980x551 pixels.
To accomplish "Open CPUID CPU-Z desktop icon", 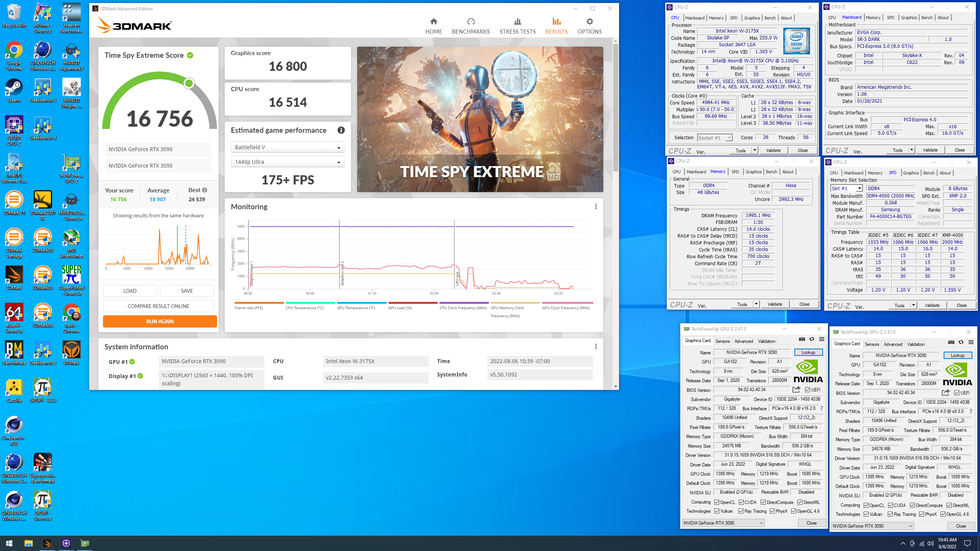I will 14,131.
